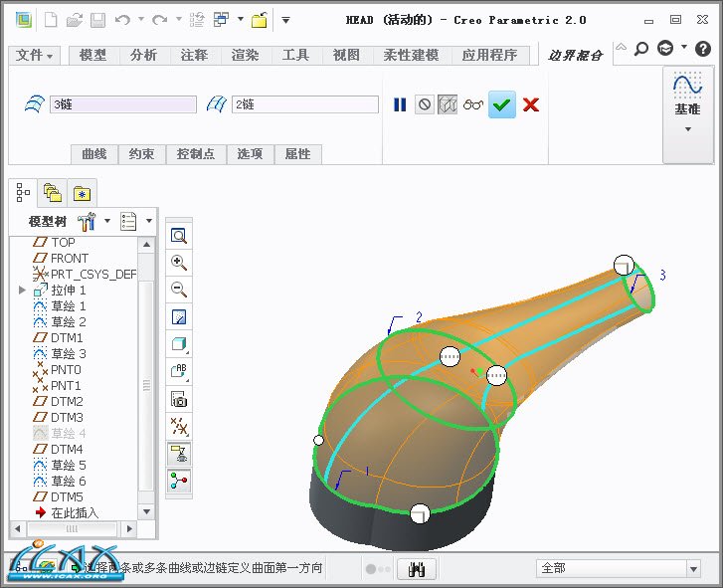723x588 pixels.
Task: Expand the 拉伸 1 feature node
Action: [22, 290]
